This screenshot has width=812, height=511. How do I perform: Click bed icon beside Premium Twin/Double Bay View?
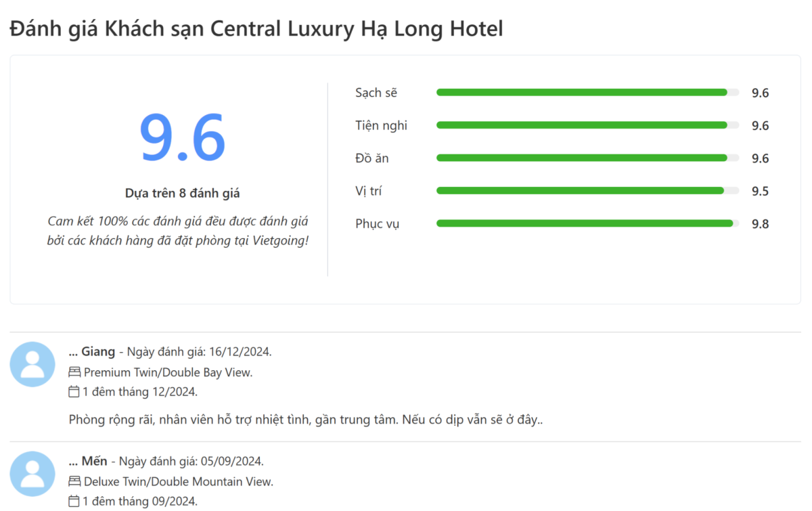74,372
